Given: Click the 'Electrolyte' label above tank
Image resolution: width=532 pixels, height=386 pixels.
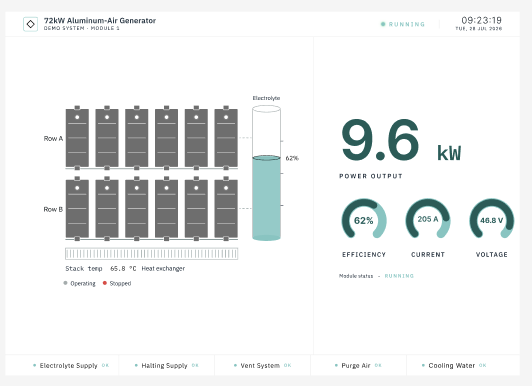Looking at the screenshot, I should coord(266,98).
